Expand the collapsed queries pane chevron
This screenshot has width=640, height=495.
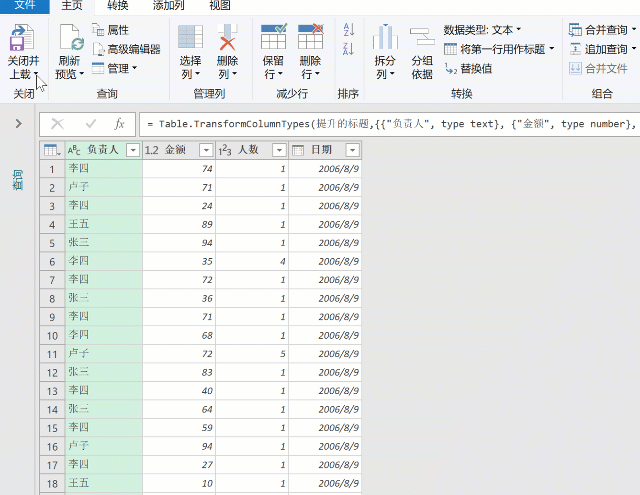(x=18, y=123)
